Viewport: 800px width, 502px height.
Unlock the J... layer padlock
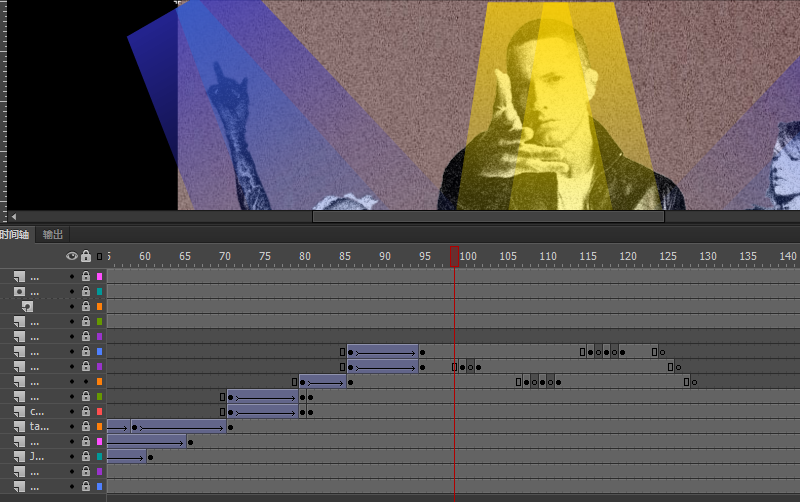click(86, 456)
